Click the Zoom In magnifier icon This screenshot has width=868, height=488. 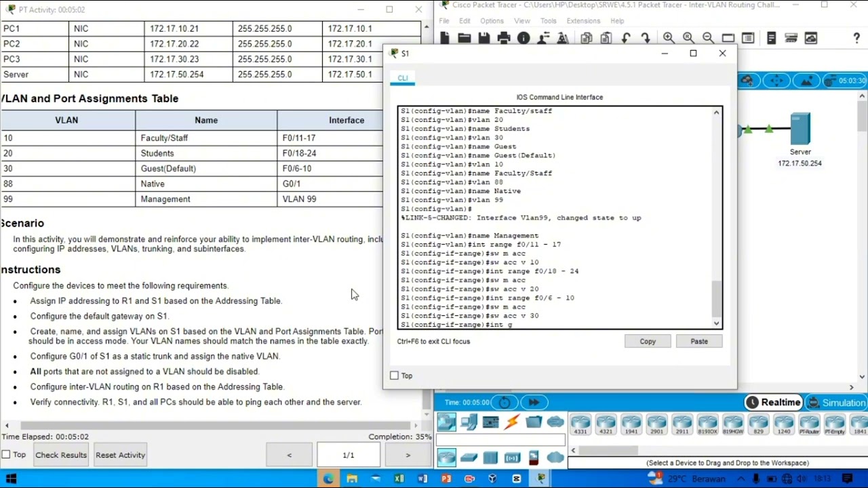click(x=669, y=38)
